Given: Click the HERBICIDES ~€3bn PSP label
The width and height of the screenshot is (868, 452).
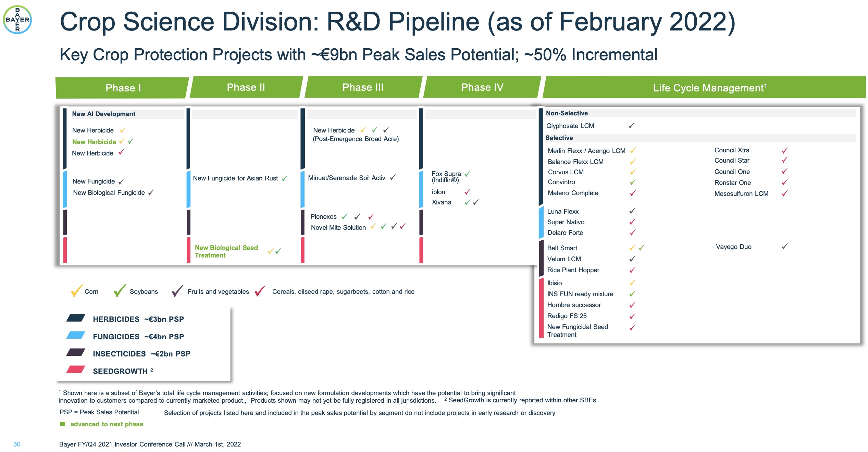Looking at the screenshot, I should [x=138, y=319].
